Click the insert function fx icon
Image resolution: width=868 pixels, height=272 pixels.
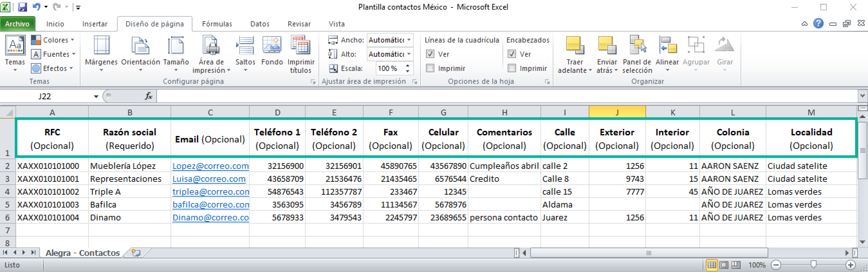[x=148, y=96]
